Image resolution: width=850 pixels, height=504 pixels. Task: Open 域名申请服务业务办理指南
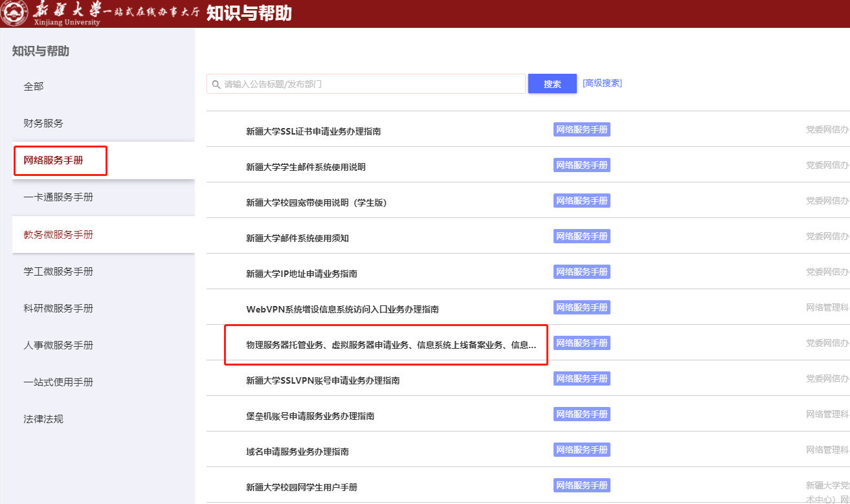297,452
